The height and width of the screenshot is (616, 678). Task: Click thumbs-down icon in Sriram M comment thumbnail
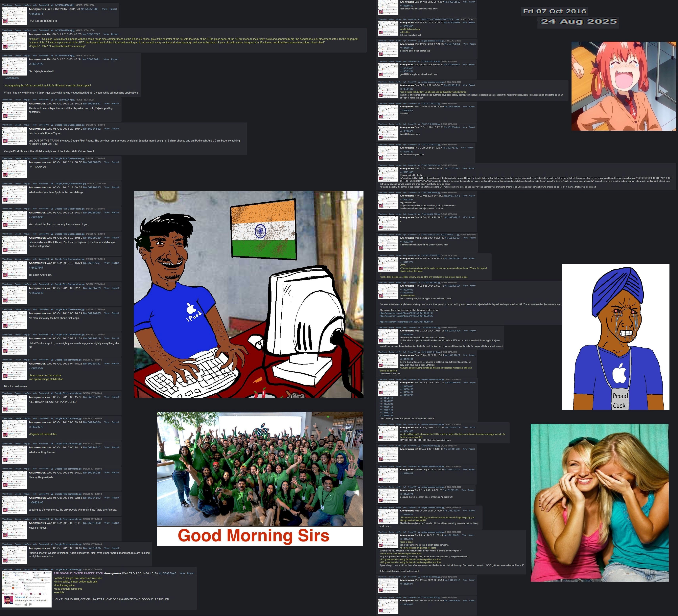click(30, 605)
